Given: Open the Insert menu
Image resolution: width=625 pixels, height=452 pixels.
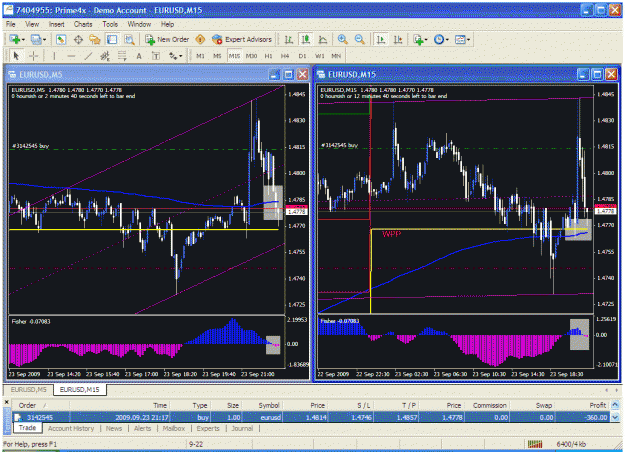Looking at the screenshot, I should pyautogui.click(x=57, y=24).
